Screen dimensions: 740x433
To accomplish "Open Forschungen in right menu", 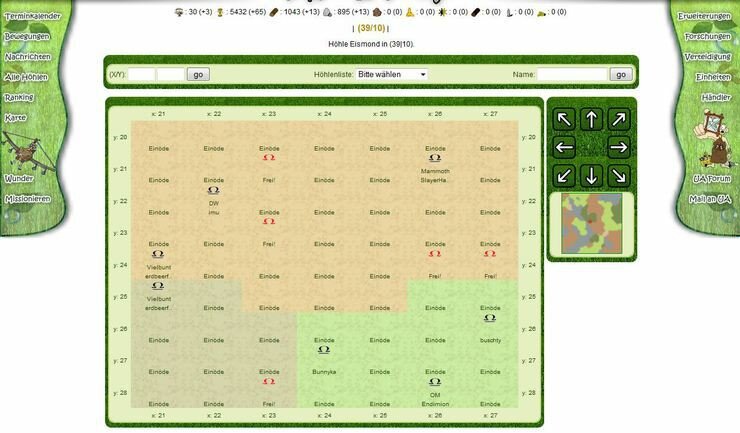I will pos(707,37).
